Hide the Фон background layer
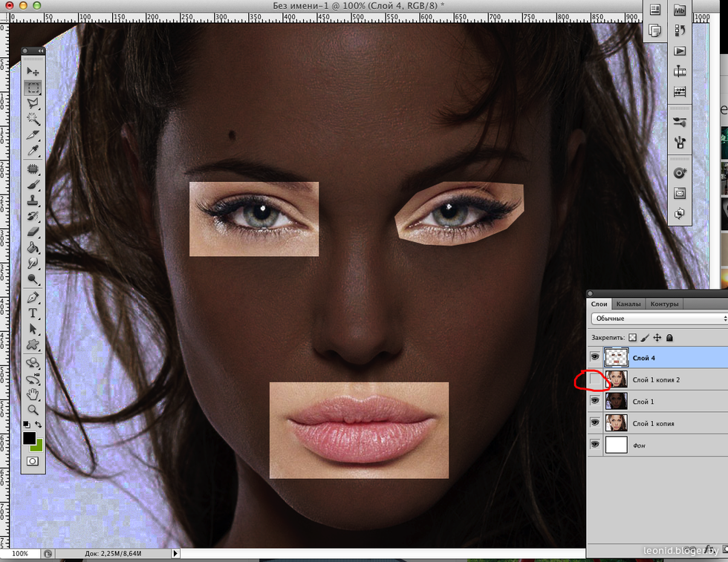728x562 pixels. click(595, 444)
